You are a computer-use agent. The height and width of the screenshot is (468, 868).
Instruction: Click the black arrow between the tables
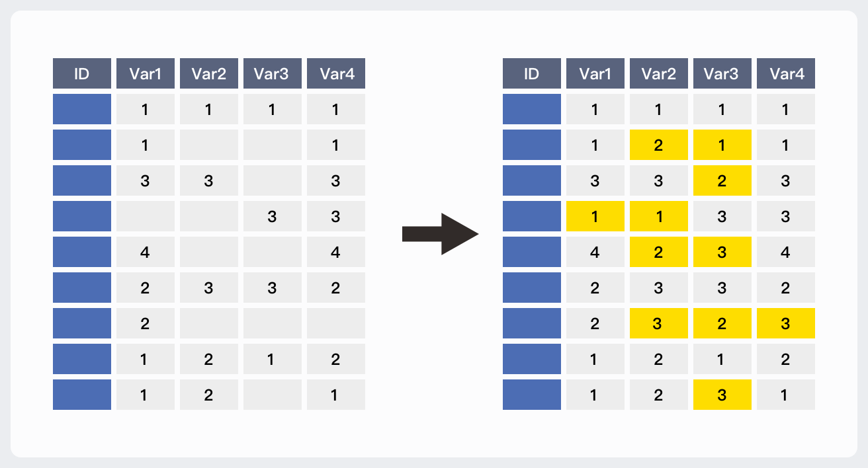coord(440,233)
